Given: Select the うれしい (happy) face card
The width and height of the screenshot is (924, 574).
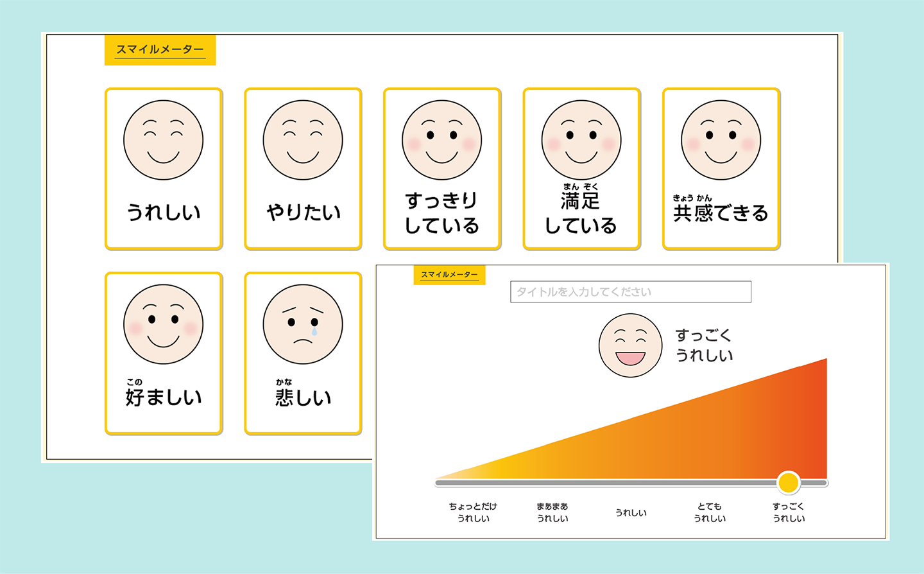Looking at the screenshot, I should click(x=163, y=167).
